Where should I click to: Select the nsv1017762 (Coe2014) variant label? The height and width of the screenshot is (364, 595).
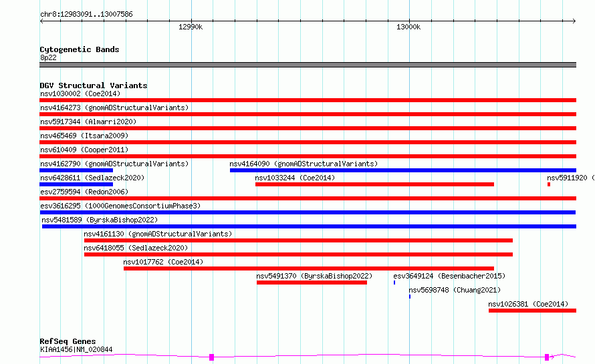(x=163, y=262)
